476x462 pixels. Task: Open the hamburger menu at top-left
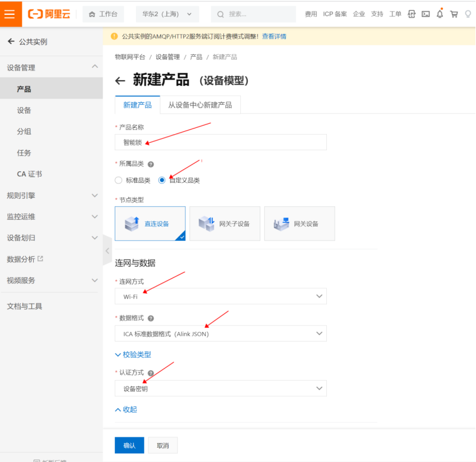tap(10, 14)
